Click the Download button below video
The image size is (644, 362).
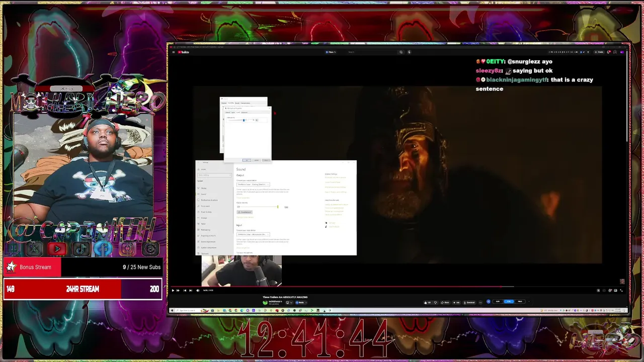coord(469,302)
